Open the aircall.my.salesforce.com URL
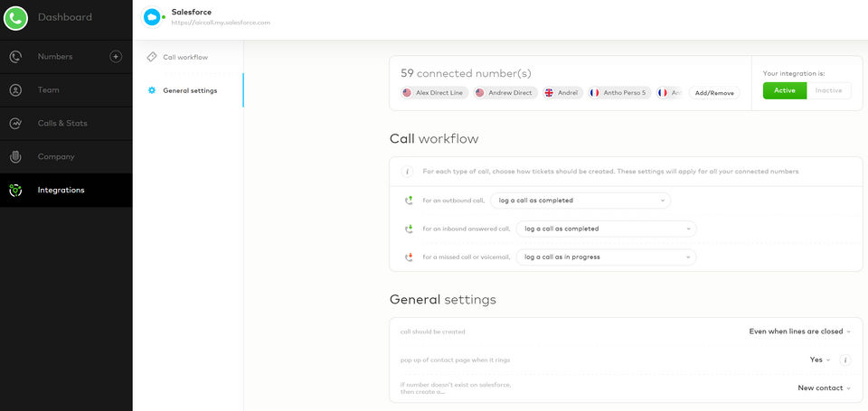868x411 pixels. tap(221, 23)
